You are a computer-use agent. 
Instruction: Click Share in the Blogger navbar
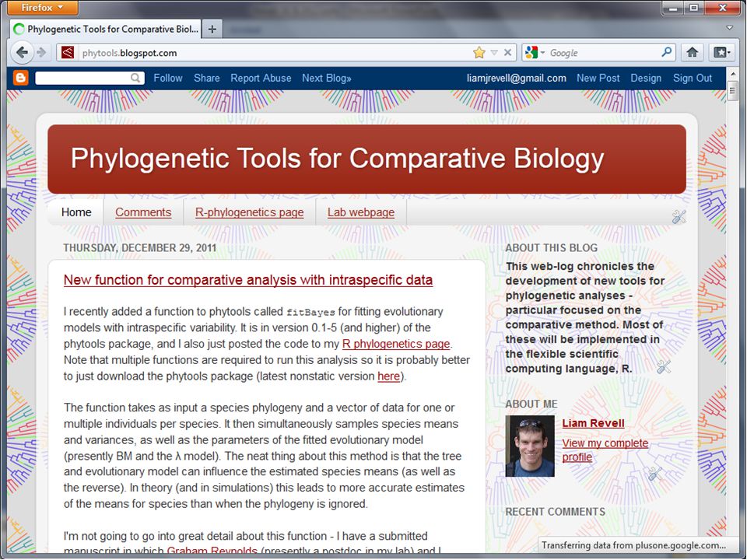point(207,78)
